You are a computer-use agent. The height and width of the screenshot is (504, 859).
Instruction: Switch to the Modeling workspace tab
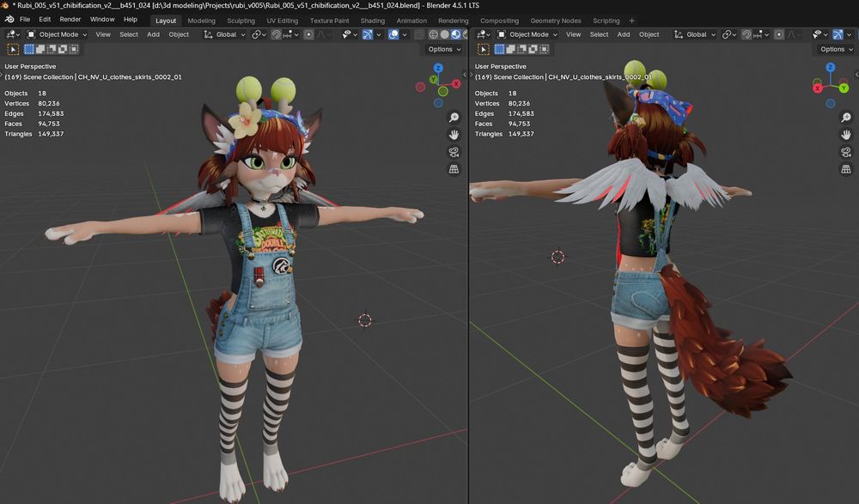click(x=202, y=21)
